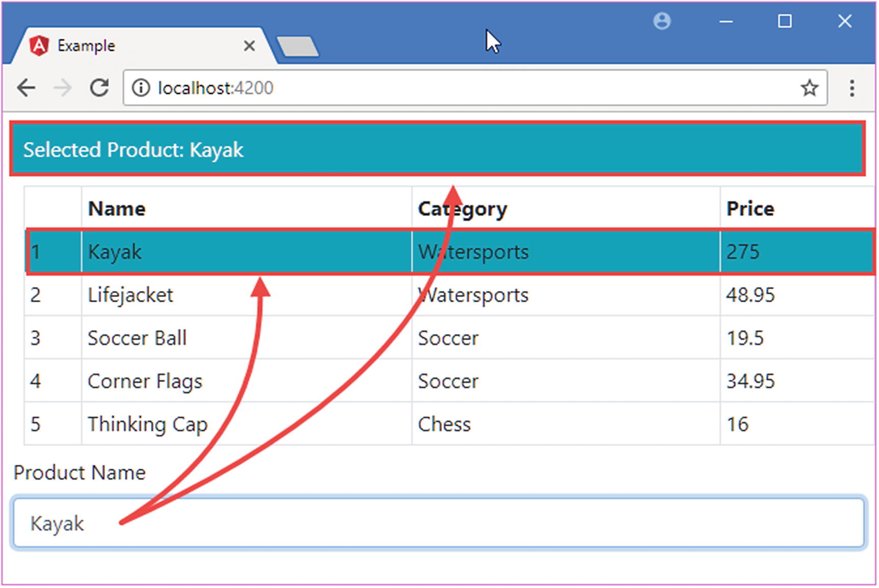879x588 pixels.
Task: Open the Chrome three-dot menu
Action: pos(851,88)
